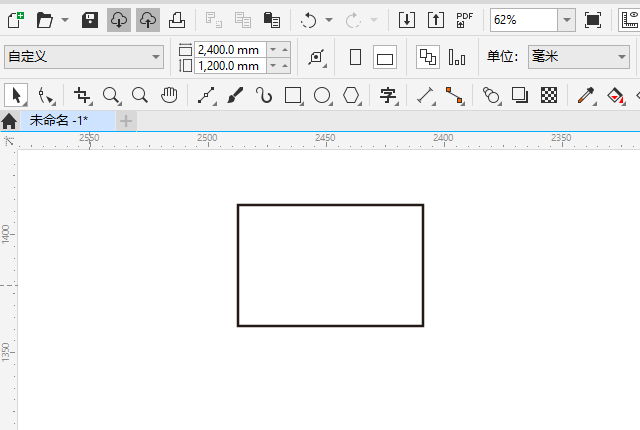This screenshot has height=430, width=640.
Task: Paste from clipboard icon
Action: [272, 20]
